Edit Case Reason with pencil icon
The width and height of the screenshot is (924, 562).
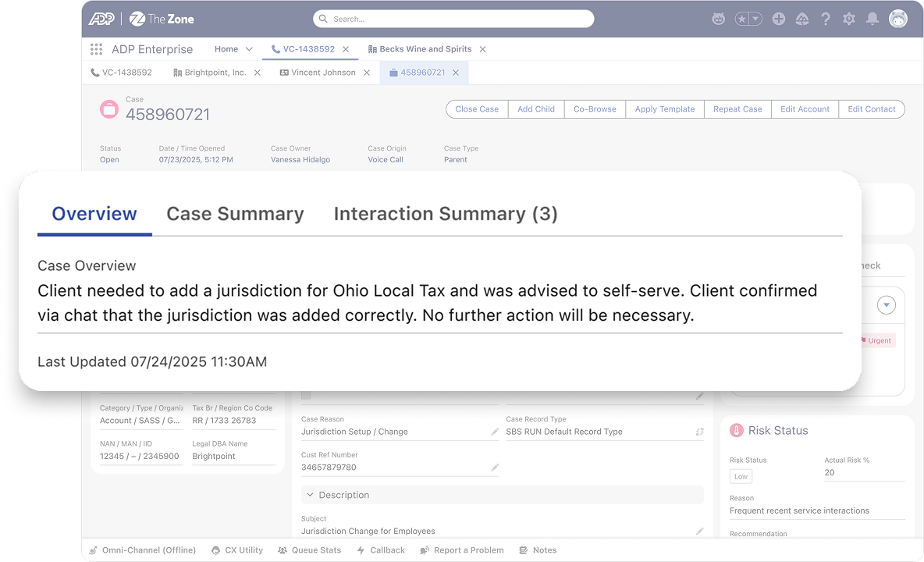click(x=495, y=432)
